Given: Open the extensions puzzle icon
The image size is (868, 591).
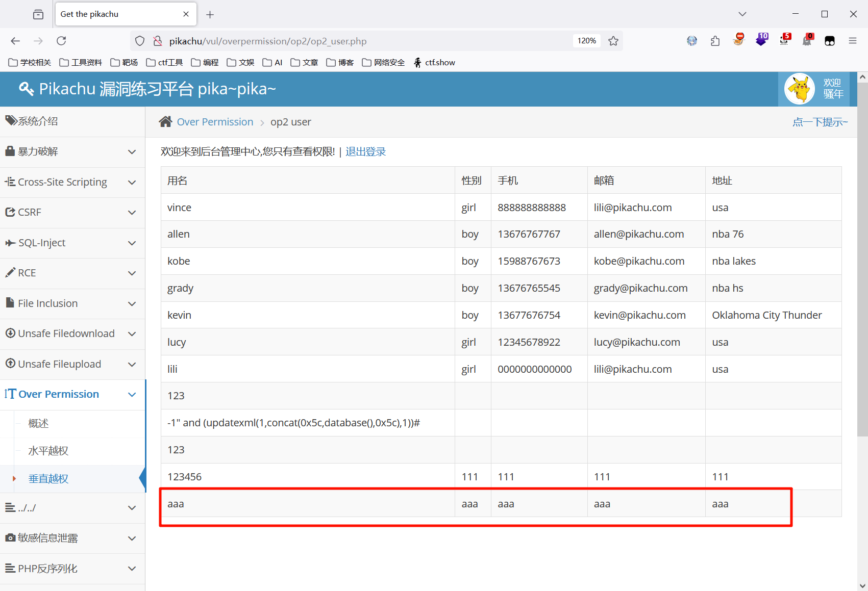Looking at the screenshot, I should [715, 41].
